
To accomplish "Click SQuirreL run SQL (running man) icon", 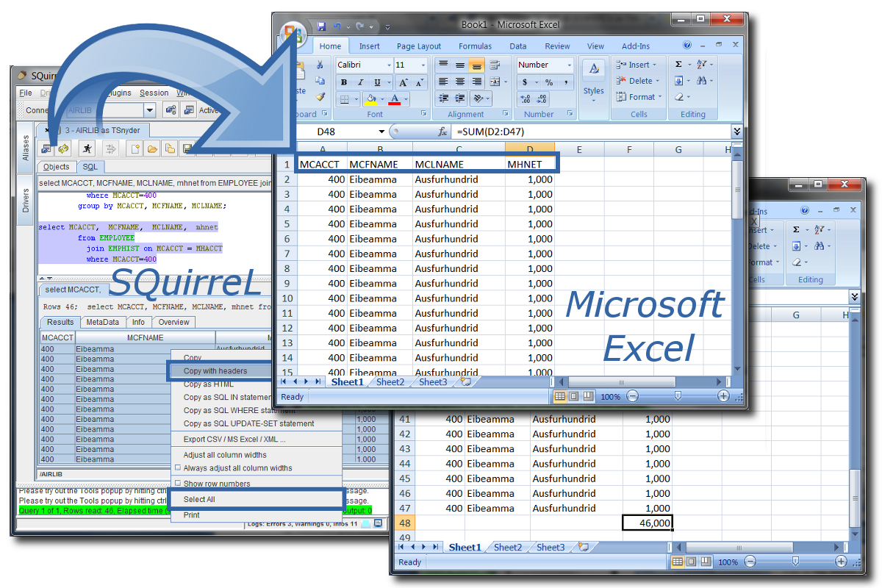I will point(87,149).
